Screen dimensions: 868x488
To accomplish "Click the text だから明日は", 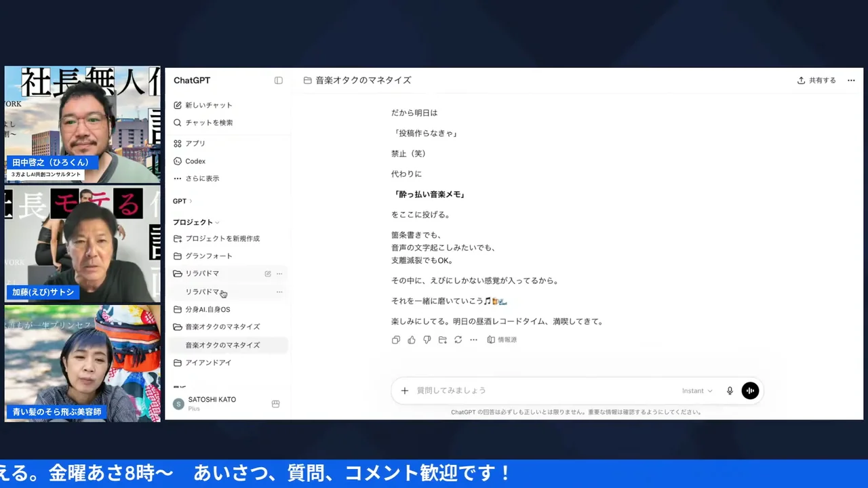I will tap(414, 113).
